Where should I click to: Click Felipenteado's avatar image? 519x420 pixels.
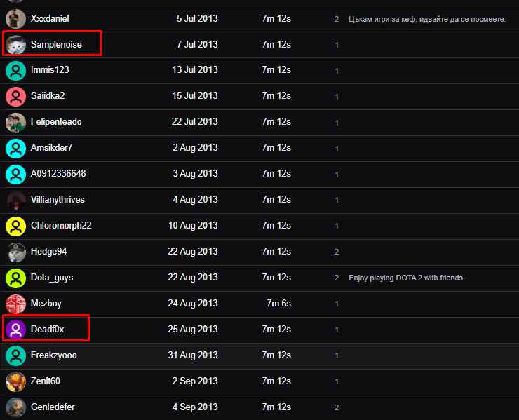[x=15, y=122]
